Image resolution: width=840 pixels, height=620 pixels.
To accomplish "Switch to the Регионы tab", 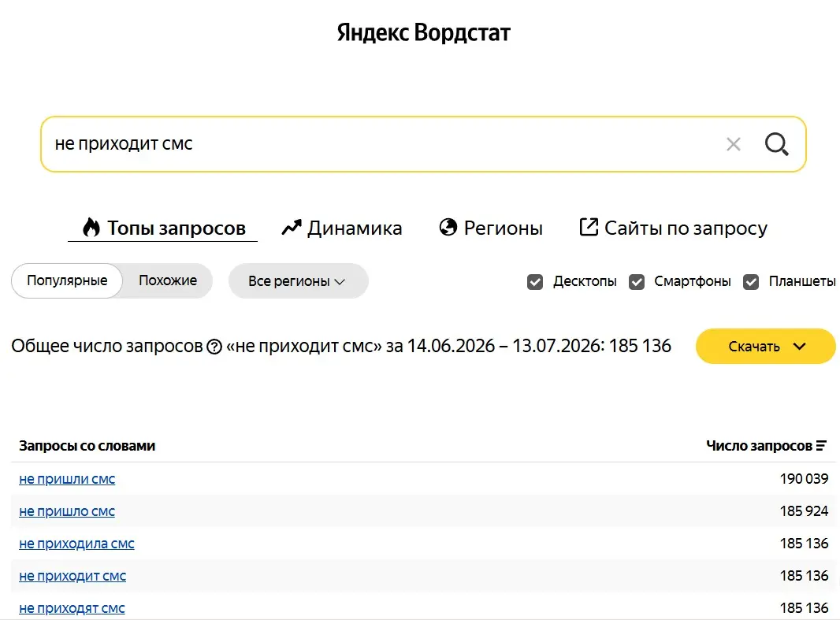I will 491,228.
